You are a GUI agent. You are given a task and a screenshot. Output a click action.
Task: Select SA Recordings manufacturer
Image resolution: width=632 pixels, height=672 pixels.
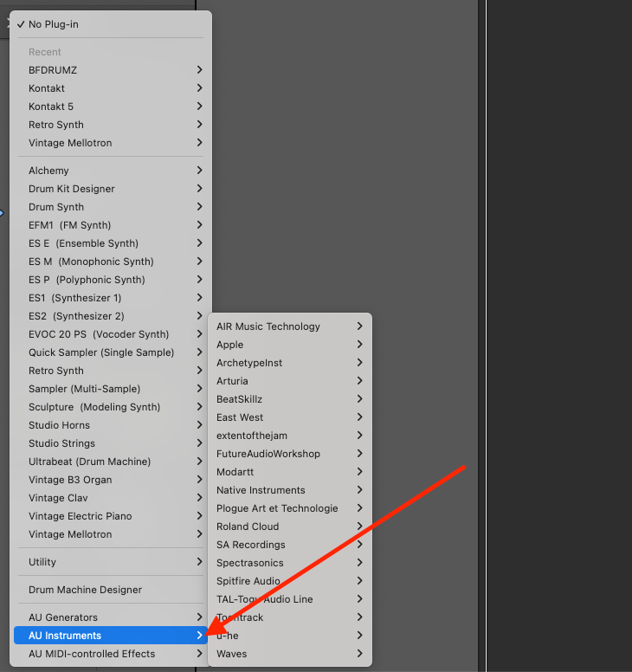coord(290,545)
